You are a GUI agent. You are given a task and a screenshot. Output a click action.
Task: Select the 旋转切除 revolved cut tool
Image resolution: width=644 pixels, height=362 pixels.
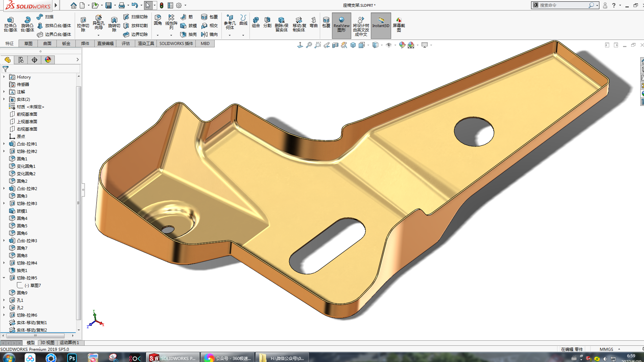coord(114,24)
